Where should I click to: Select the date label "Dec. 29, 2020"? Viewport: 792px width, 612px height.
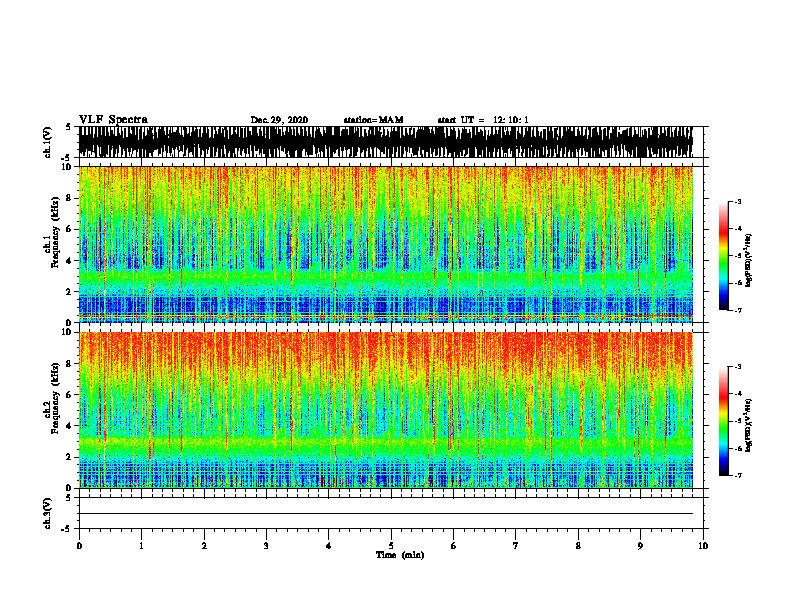pos(279,120)
